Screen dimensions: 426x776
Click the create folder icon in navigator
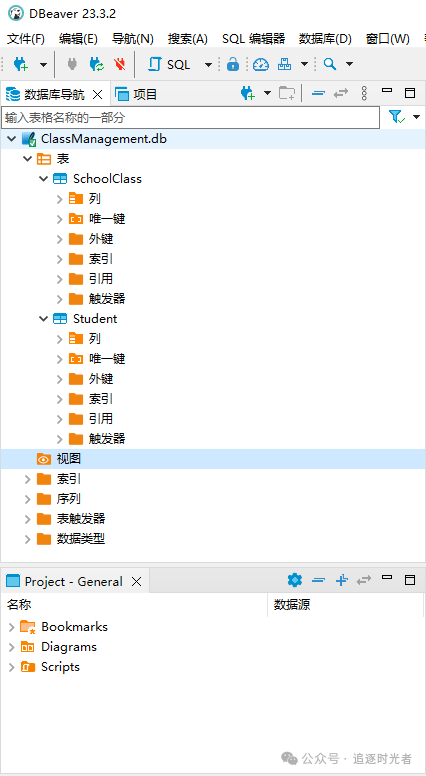click(287, 94)
